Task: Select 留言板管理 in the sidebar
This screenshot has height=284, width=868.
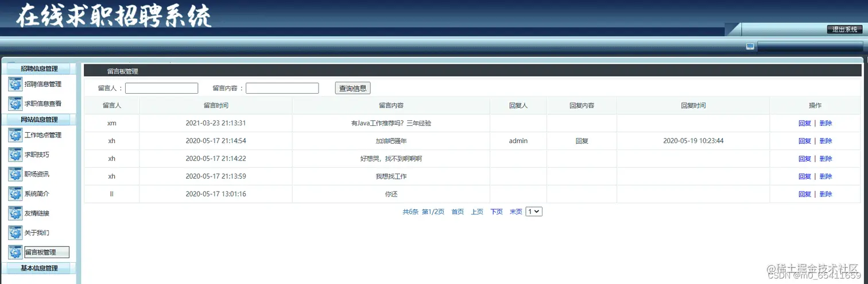Action: (x=46, y=252)
